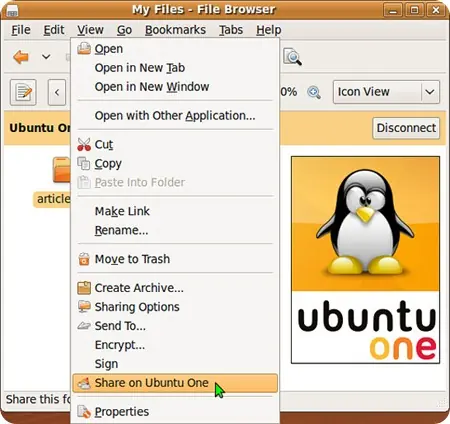The height and width of the screenshot is (424, 450).
Task: Click the zoom in magnifier icon
Action: [314, 92]
